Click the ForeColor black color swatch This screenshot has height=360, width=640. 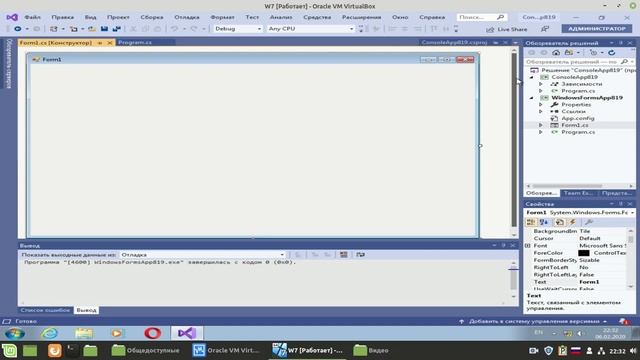pos(584,253)
